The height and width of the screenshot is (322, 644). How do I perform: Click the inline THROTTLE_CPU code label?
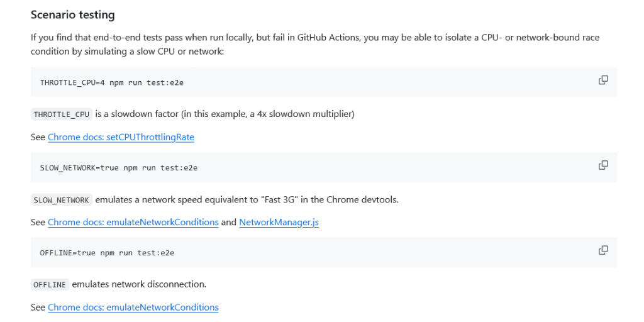(x=62, y=114)
